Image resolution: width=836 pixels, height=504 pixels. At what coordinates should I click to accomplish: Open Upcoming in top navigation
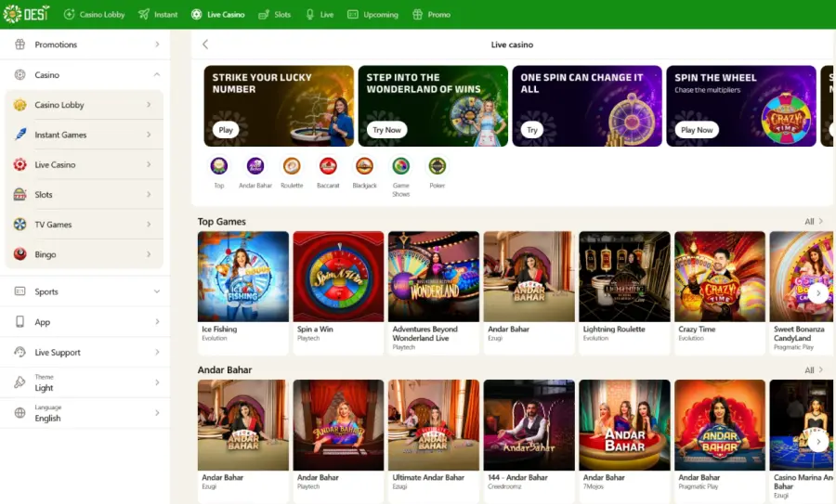pyautogui.click(x=372, y=14)
